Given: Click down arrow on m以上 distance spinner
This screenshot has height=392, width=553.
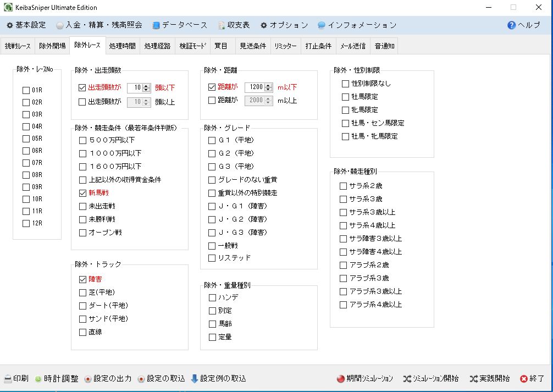Looking at the screenshot, I should point(268,103).
